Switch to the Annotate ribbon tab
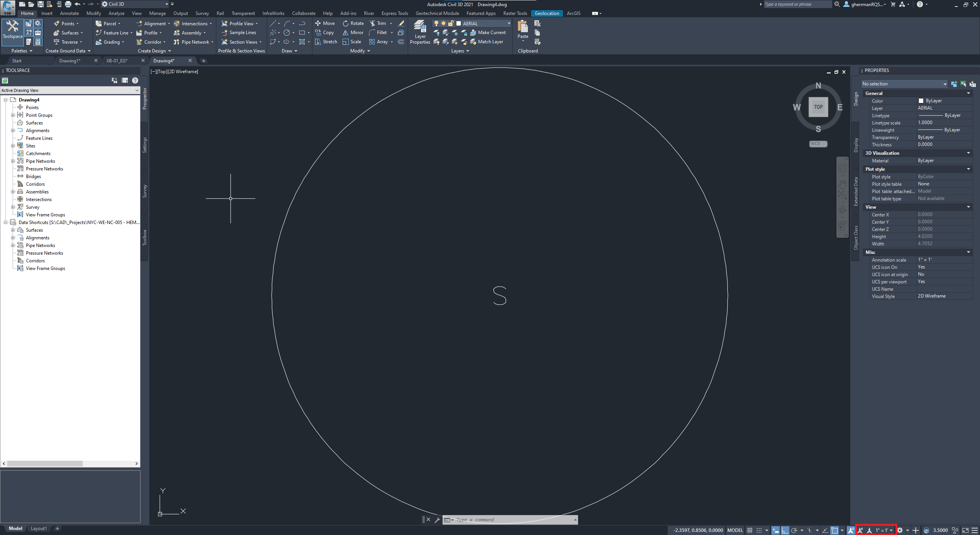 point(69,13)
